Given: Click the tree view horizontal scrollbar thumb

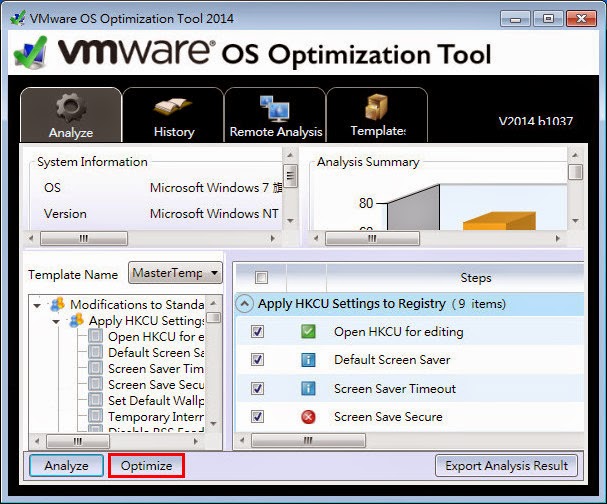Looking at the screenshot, I should [78, 441].
